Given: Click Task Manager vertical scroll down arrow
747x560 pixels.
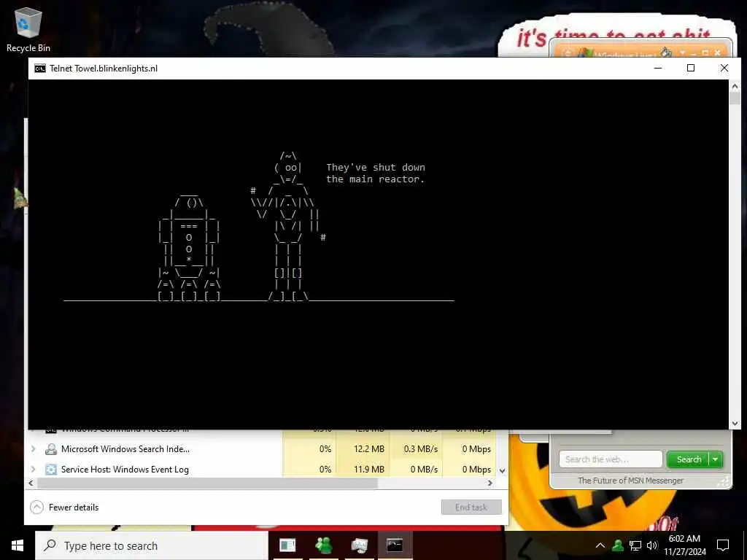Looking at the screenshot, I should point(502,470).
